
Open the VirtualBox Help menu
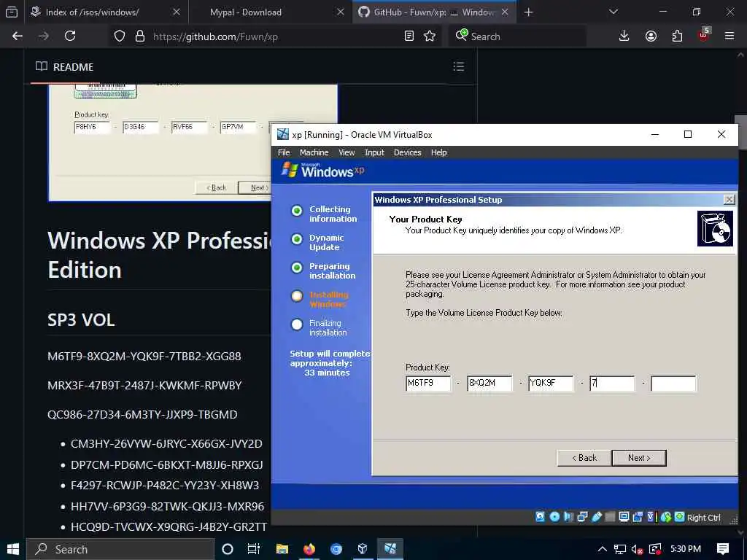coord(438,152)
